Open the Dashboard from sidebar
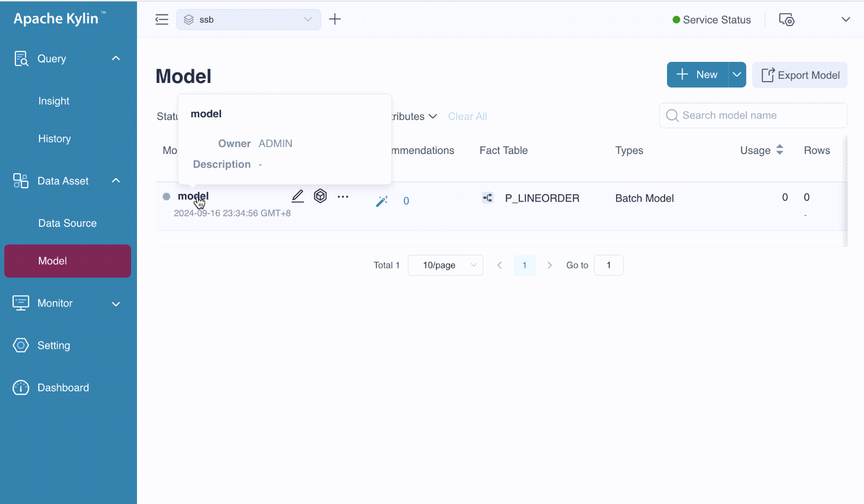Screen dimensions: 864x504 [x=63, y=388]
